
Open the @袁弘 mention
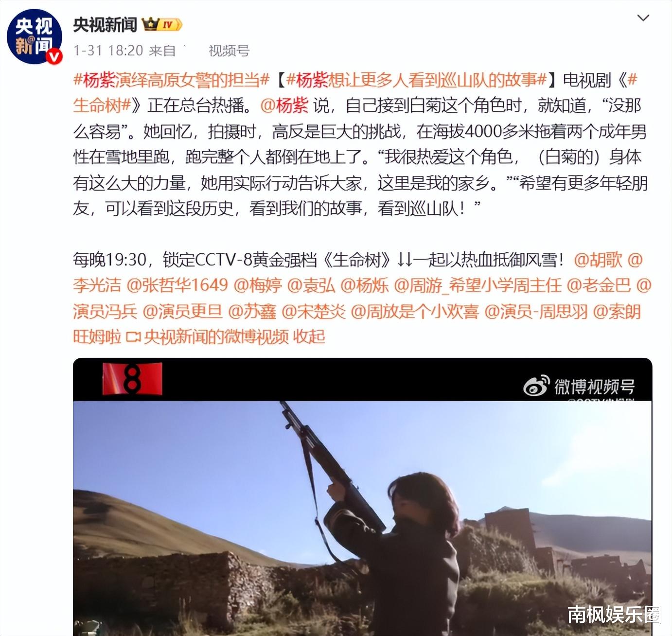click(311, 285)
